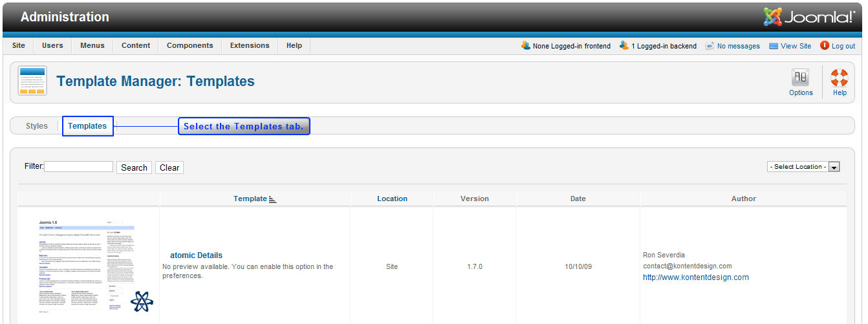
Task: Open the atomic Details link
Action: [196, 255]
